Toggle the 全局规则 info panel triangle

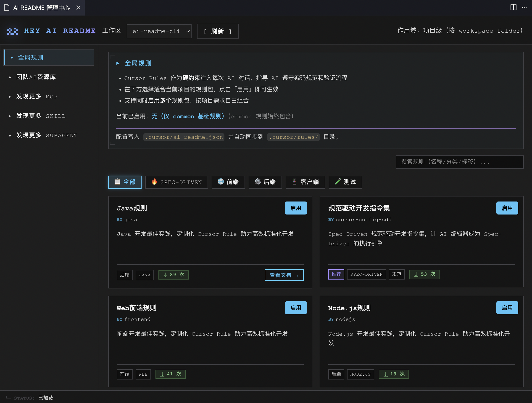(118, 63)
